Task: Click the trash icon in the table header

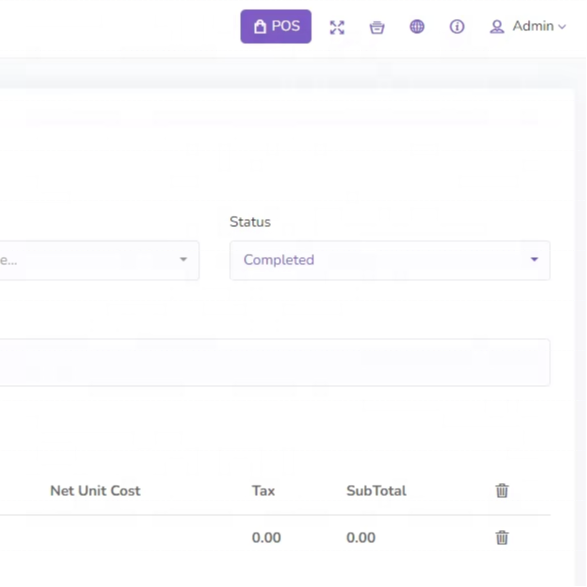Action: coord(502,490)
